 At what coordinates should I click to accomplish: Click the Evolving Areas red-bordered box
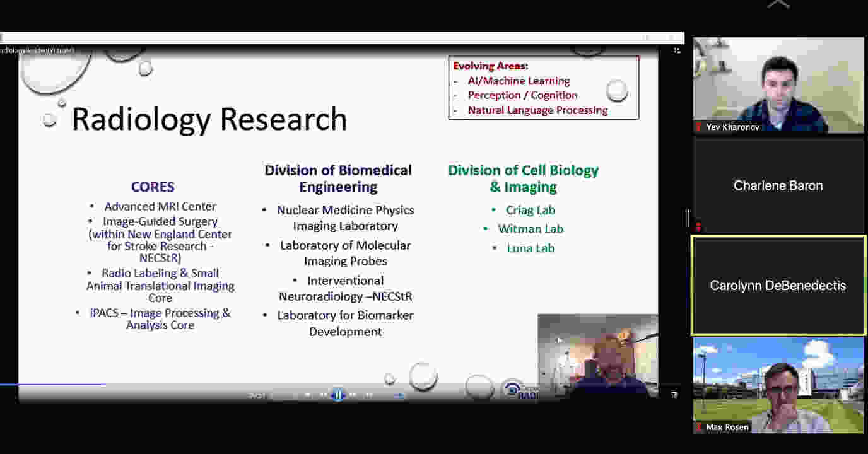click(543, 88)
